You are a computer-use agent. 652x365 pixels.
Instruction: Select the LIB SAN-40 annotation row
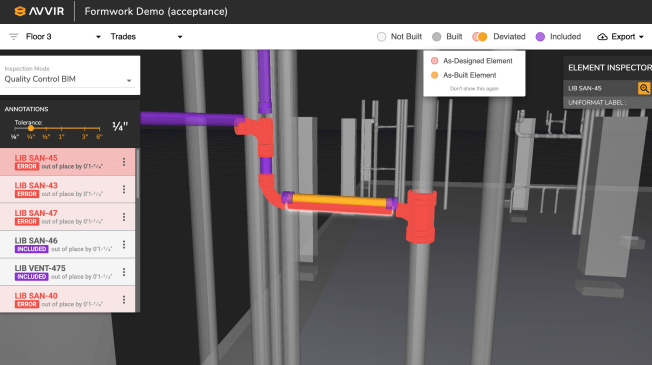pyautogui.click(x=67, y=299)
